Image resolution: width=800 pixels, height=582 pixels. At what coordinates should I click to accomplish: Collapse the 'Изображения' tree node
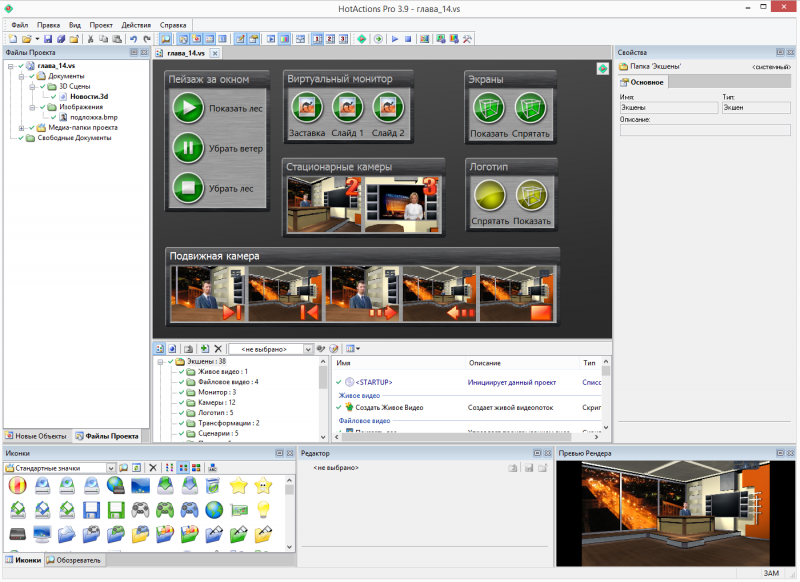tap(32, 108)
